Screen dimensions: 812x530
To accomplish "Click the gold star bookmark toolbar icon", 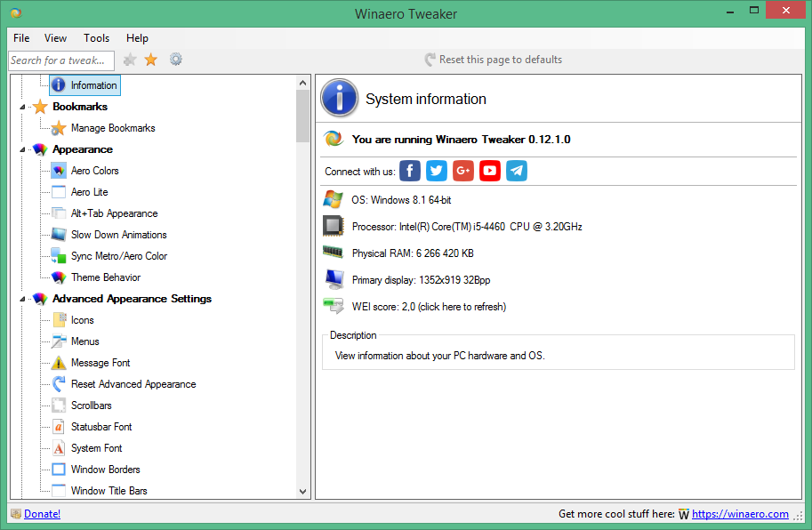I will [x=151, y=60].
